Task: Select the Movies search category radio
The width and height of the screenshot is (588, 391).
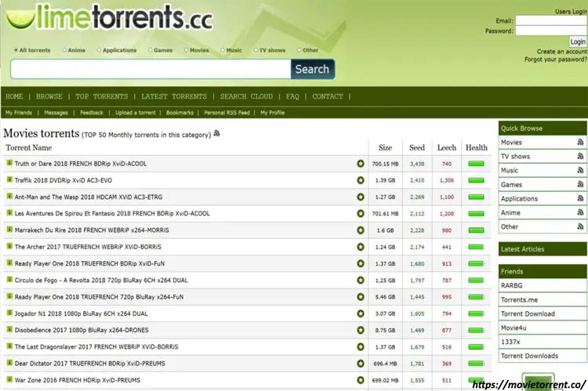Action: [186, 50]
